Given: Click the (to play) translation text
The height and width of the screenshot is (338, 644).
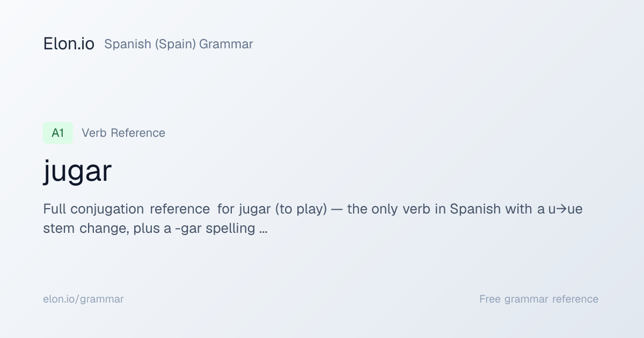Looking at the screenshot, I should 303,209.
